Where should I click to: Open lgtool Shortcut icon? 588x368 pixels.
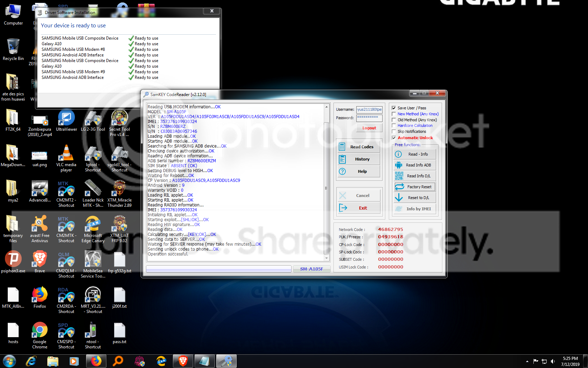tap(93, 158)
